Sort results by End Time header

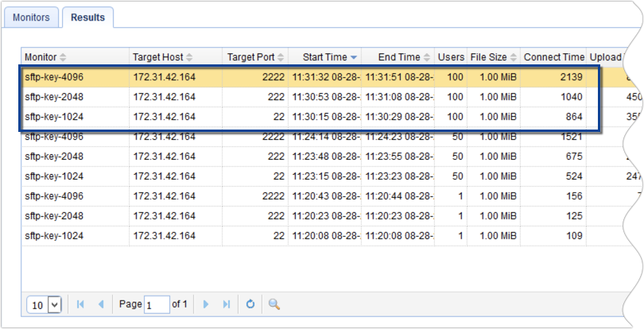click(x=399, y=57)
